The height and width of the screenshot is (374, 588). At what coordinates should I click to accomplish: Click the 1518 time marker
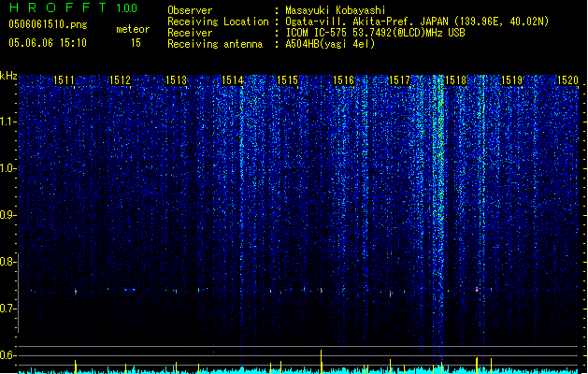click(455, 80)
